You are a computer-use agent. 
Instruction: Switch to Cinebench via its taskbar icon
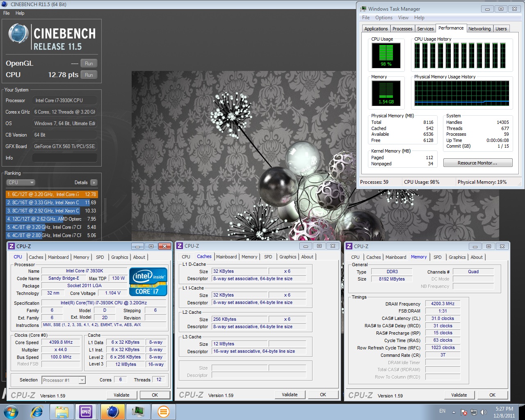click(112, 412)
